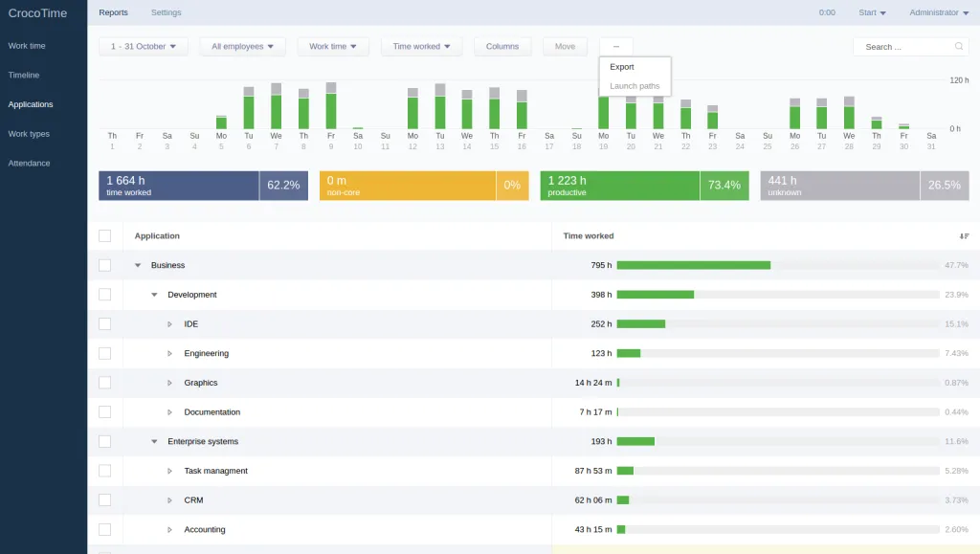
Task: Click the CrocoTime logo
Action: coord(37,13)
